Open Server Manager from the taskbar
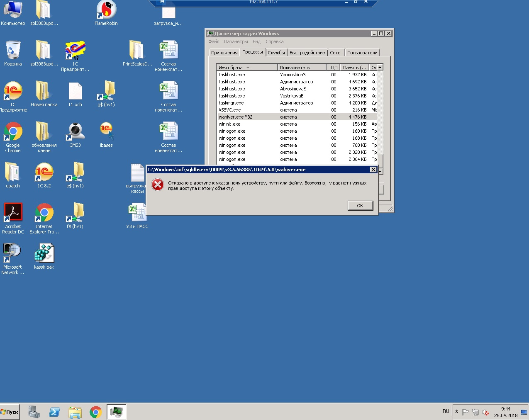Screen dimensions: 529x420 pos(34,412)
